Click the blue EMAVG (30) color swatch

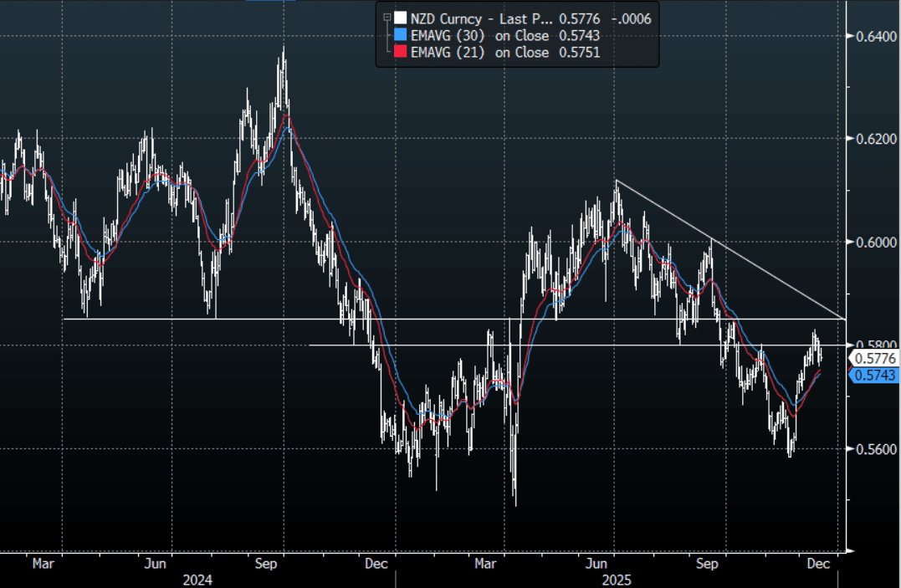pyautogui.click(x=401, y=35)
